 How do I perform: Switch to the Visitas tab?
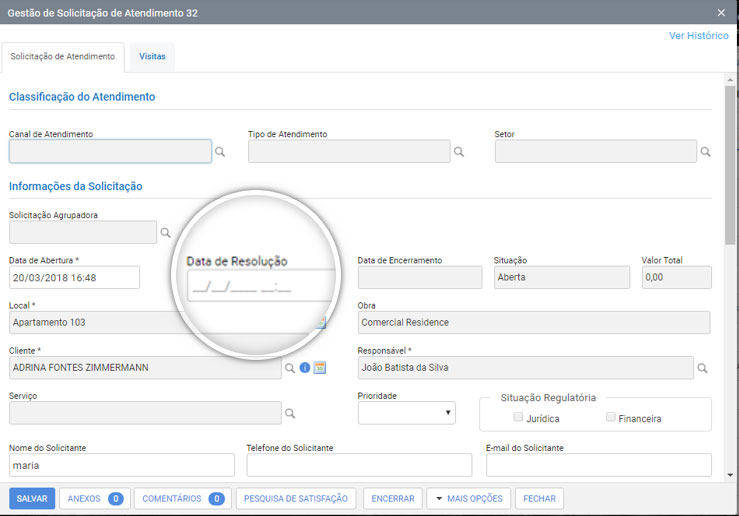click(152, 57)
